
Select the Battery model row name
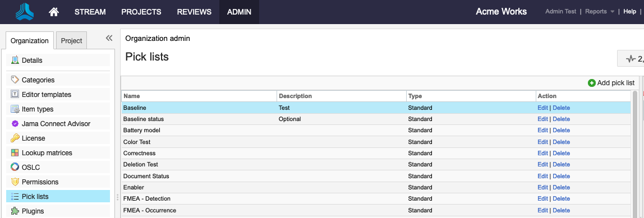(x=142, y=130)
